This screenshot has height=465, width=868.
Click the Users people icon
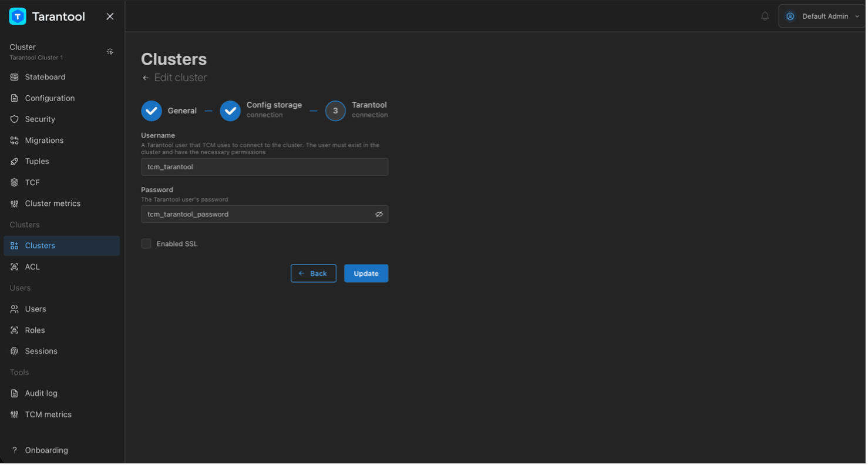coord(15,310)
